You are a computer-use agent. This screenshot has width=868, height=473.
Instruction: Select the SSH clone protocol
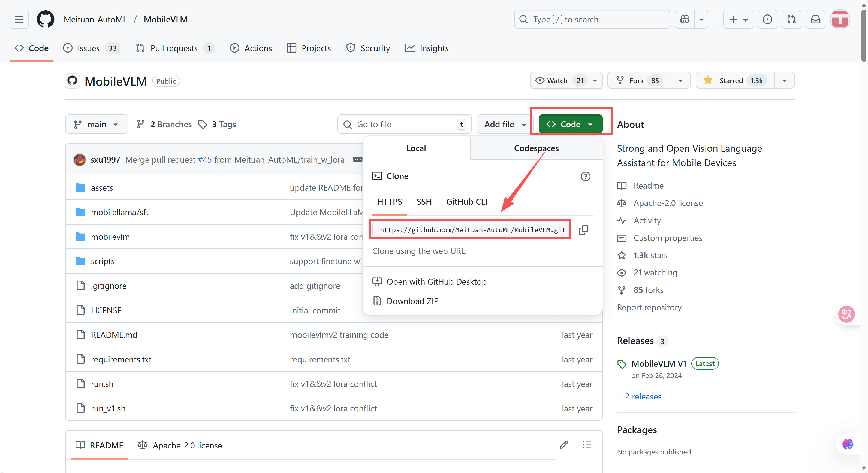(424, 202)
